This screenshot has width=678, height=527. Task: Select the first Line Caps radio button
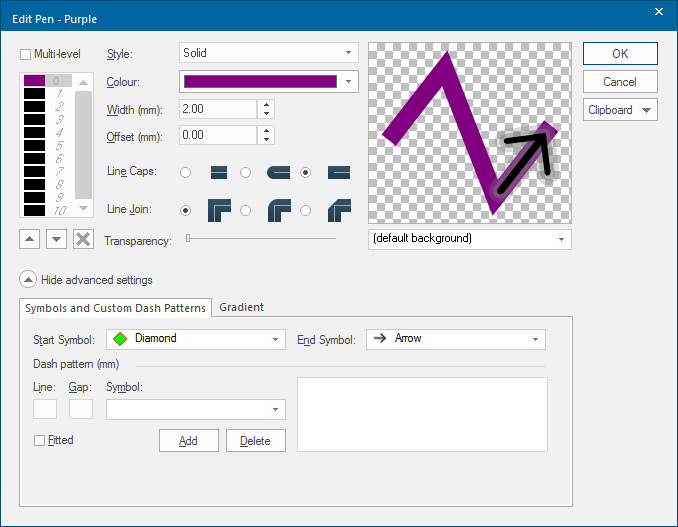pos(185,172)
